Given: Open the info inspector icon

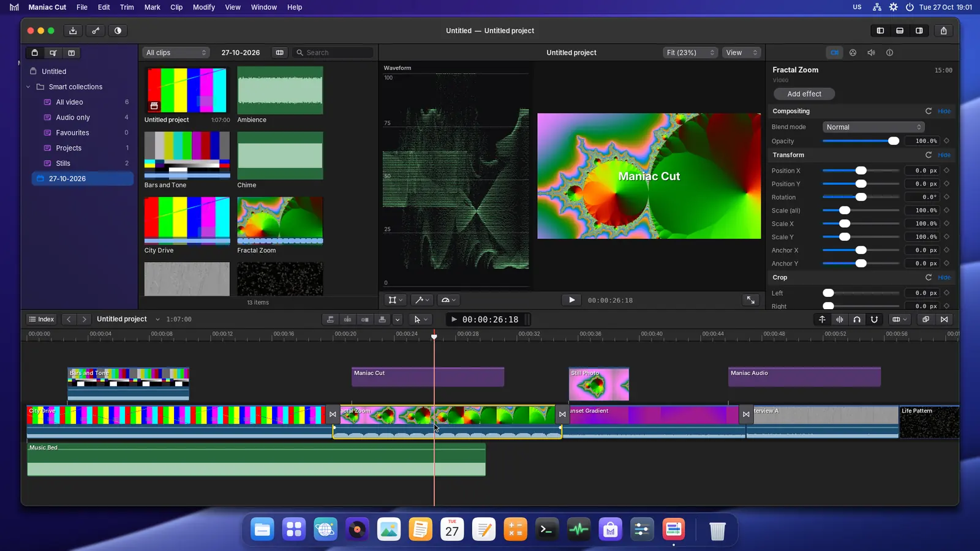Looking at the screenshot, I should click(x=890, y=53).
